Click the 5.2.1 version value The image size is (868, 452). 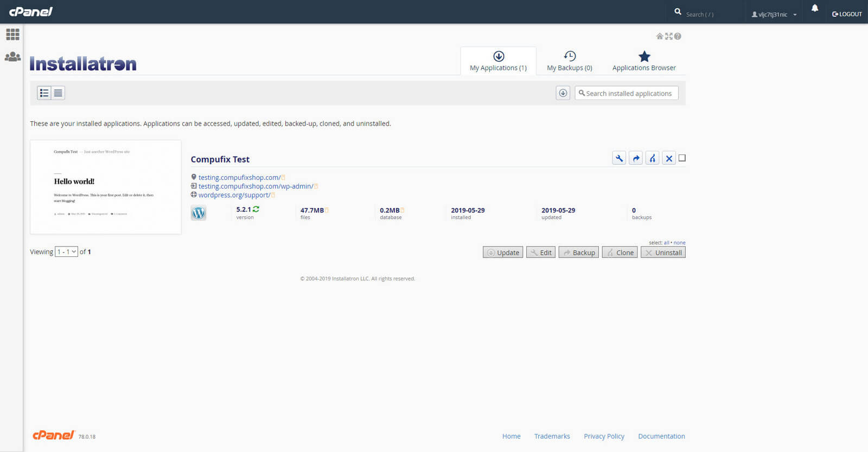244,210
